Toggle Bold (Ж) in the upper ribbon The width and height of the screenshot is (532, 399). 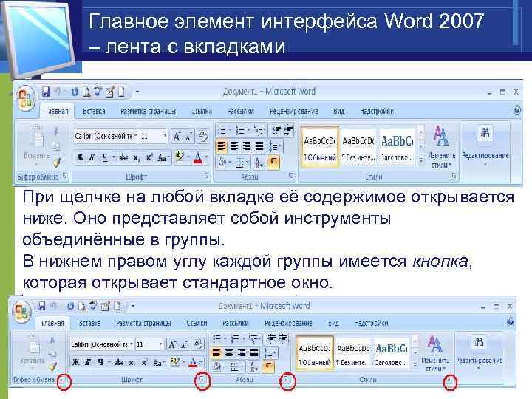pos(80,157)
